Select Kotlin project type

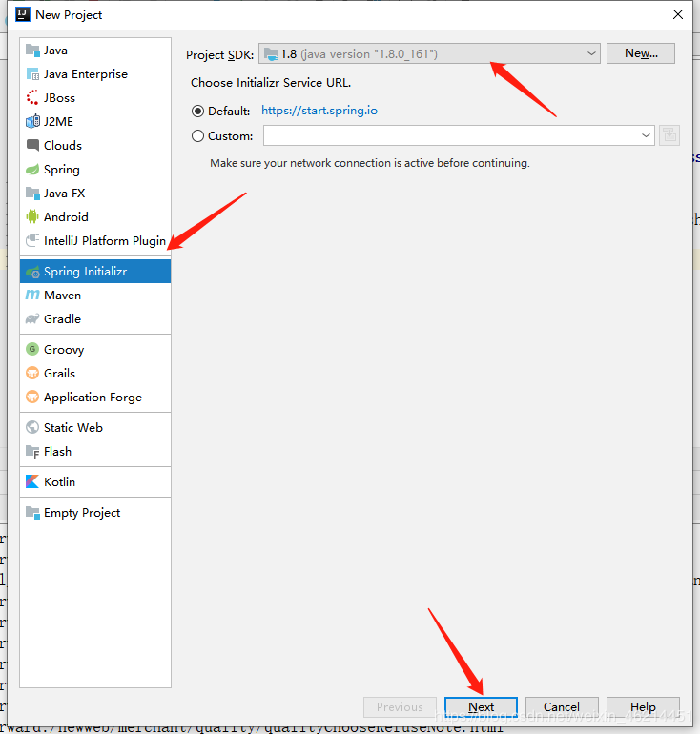pos(95,481)
